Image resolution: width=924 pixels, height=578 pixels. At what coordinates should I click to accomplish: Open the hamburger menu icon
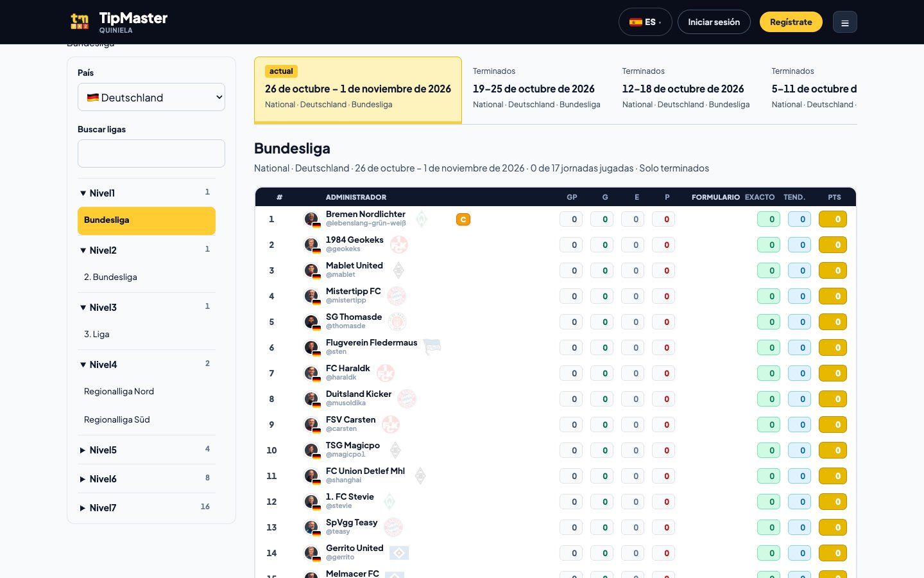point(845,22)
